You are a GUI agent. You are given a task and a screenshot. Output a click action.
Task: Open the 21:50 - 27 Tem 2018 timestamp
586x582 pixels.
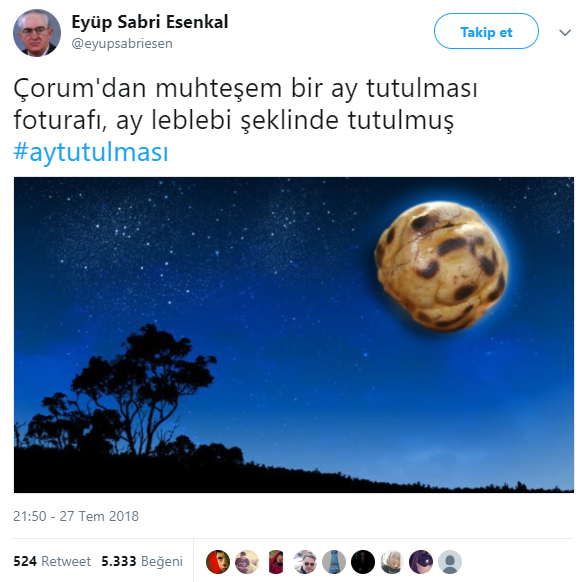coord(76,516)
